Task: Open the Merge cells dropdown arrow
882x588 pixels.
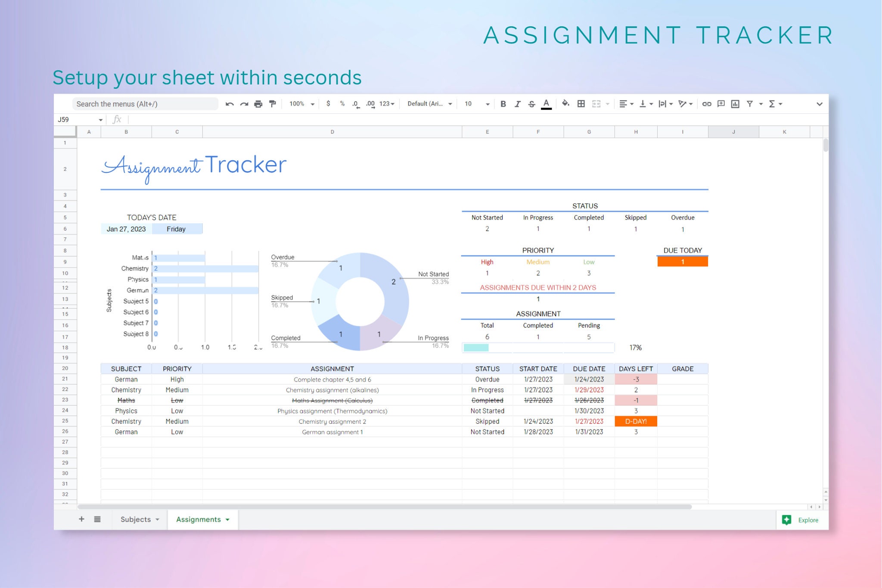Action: pos(608,104)
